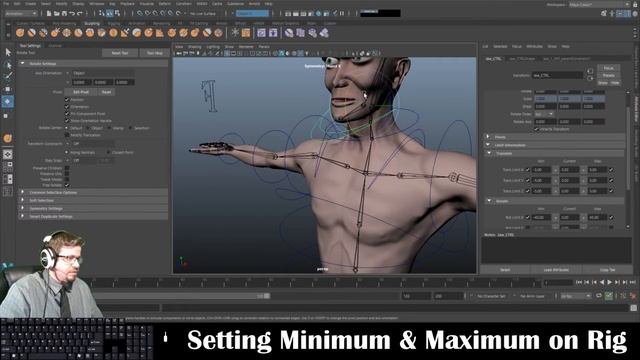Click the Trans Limit X Max field

click(x=598, y=169)
